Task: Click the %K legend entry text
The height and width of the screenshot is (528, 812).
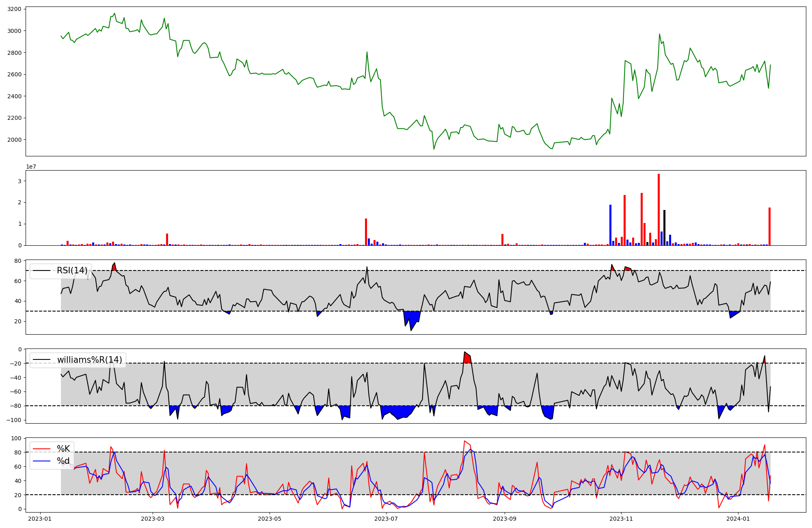Action: pos(63,449)
